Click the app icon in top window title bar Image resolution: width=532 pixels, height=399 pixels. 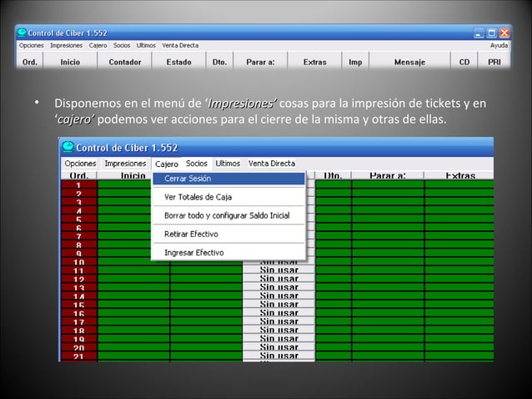tap(22, 33)
